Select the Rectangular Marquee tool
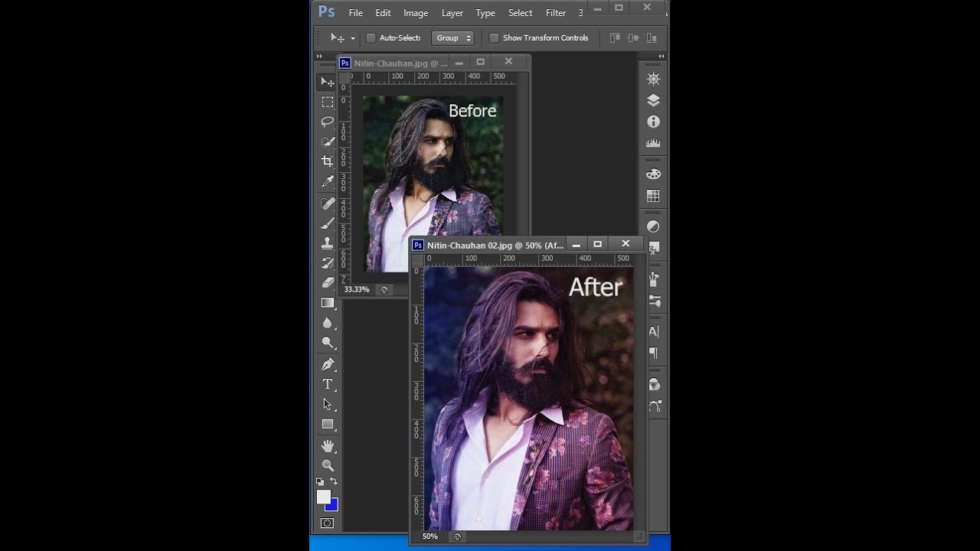 tap(328, 102)
